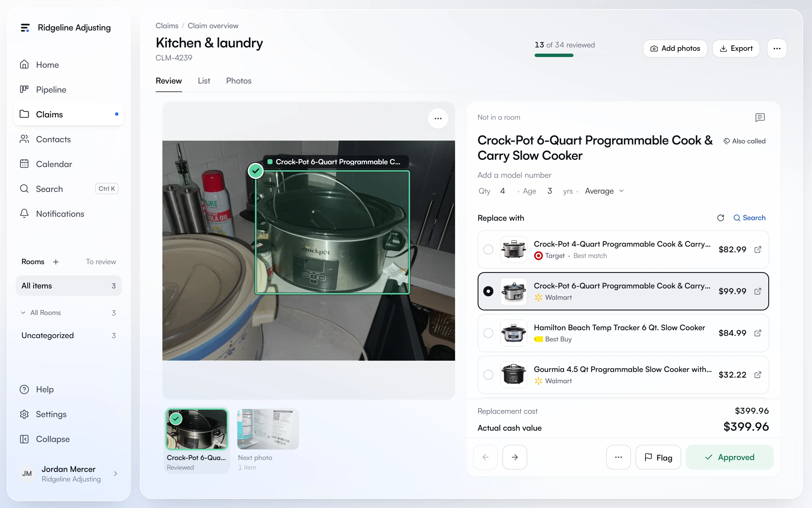812x508 pixels.
Task: Open the Pipeline page
Action: (x=69, y=89)
